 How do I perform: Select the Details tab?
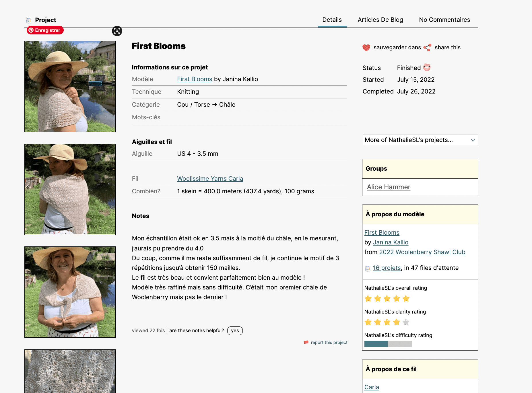[x=332, y=20]
